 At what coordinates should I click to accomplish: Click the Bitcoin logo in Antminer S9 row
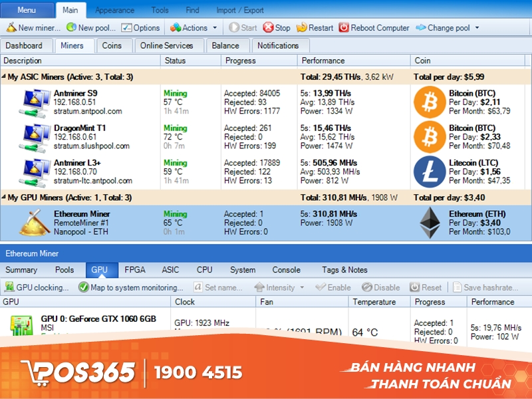(x=430, y=102)
